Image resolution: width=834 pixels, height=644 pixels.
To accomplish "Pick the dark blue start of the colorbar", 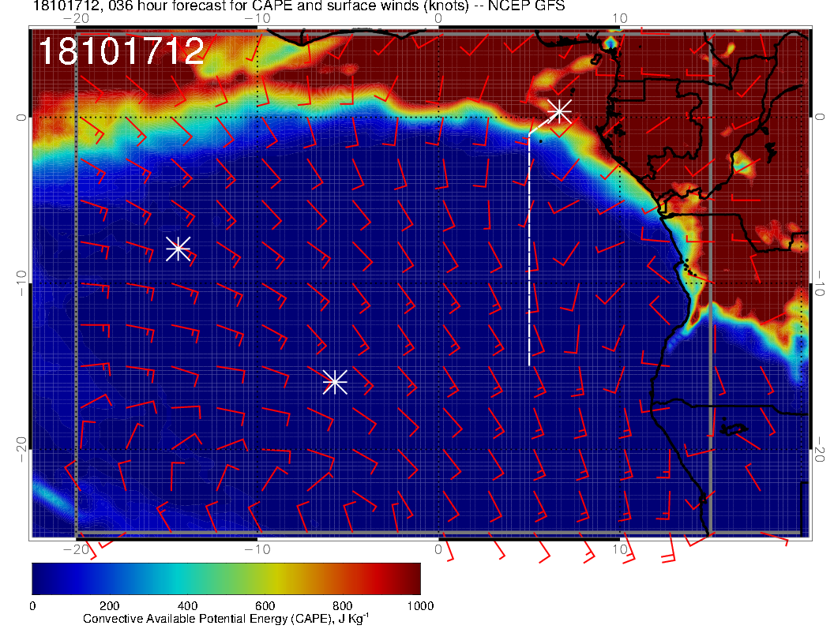I will coord(41,578).
